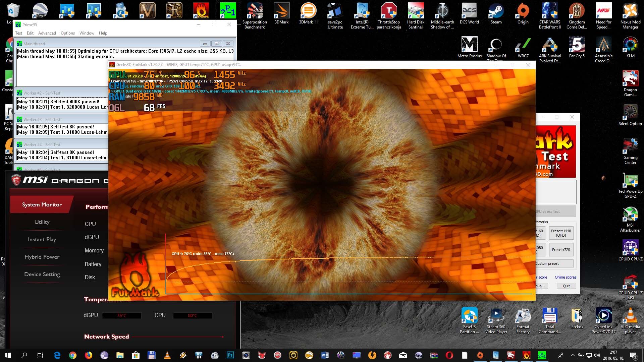Open Superposition Benchmark shortcut
Screen dimensions: 644x362
[255, 16]
